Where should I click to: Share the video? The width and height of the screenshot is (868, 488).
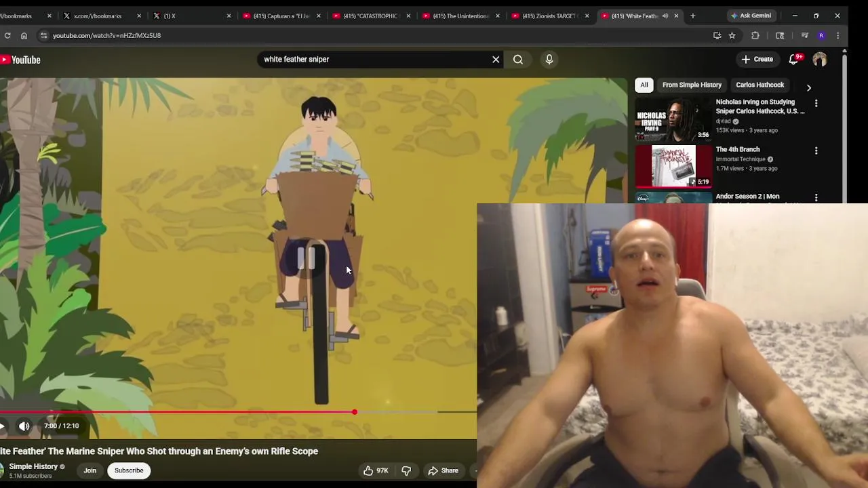443,470
